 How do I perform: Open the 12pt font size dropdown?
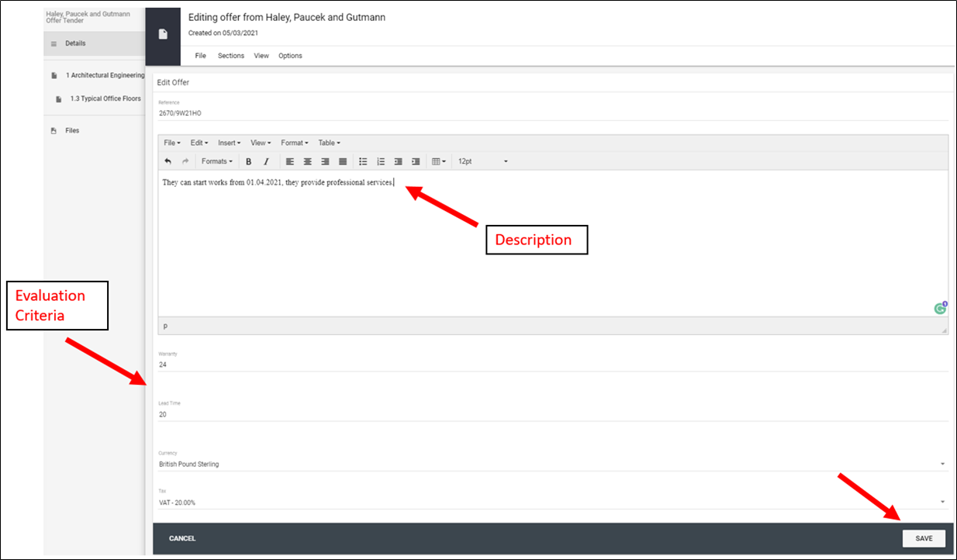coord(482,161)
